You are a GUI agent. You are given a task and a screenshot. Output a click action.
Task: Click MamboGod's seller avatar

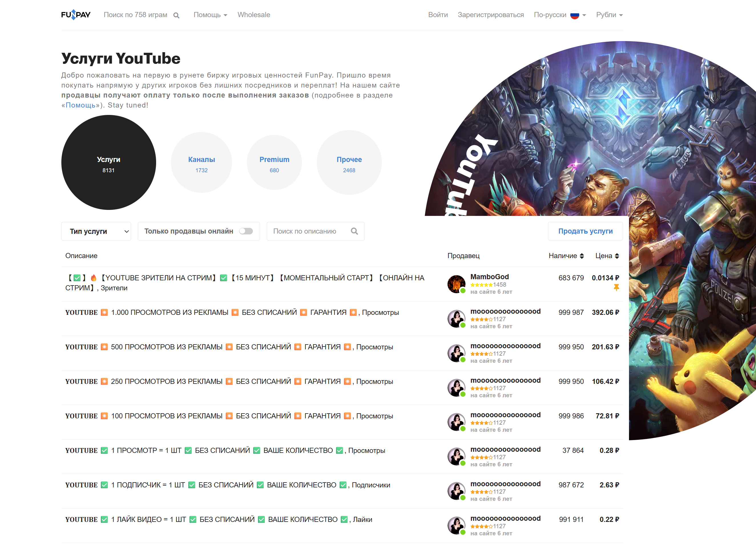pos(456,284)
